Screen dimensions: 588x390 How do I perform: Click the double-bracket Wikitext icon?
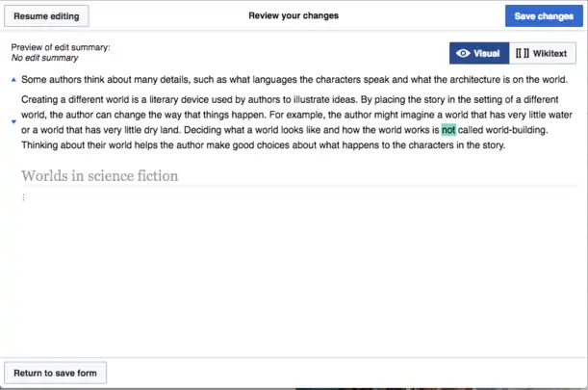523,54
